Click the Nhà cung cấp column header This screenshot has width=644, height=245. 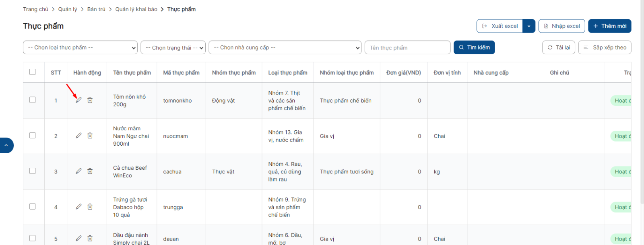(x=491, y=73)
